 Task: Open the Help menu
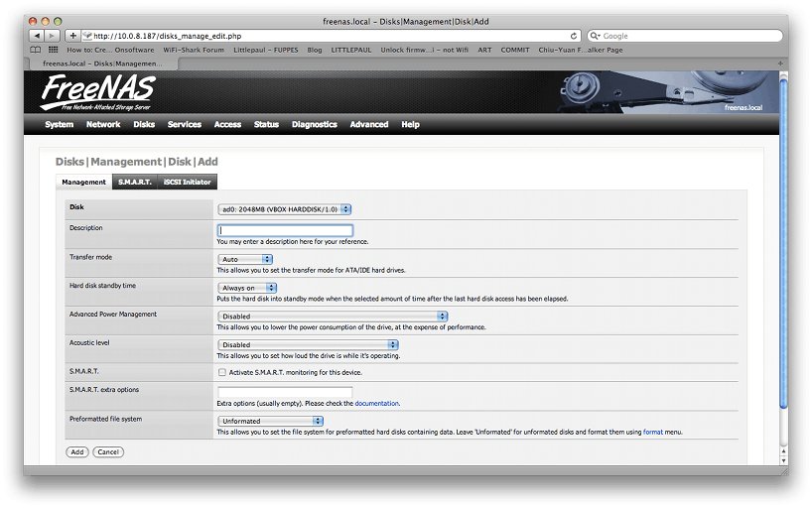[x=410, y=124]
